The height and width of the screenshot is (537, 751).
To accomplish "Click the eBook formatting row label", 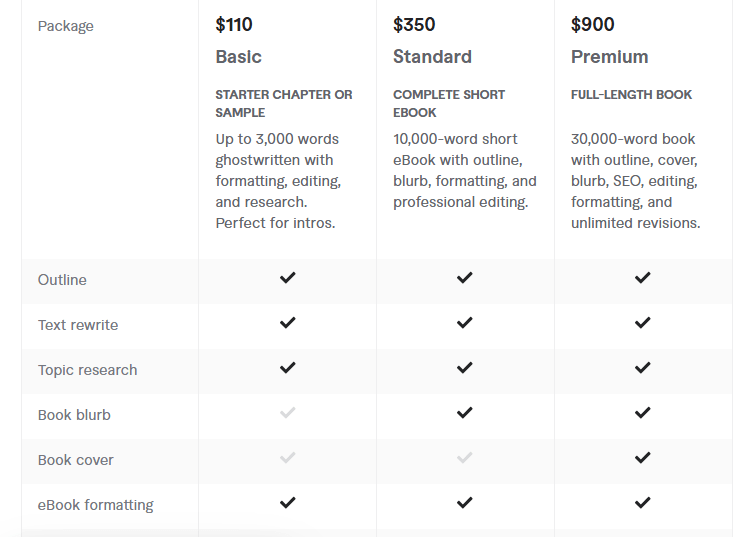I will tap(96, 505).
